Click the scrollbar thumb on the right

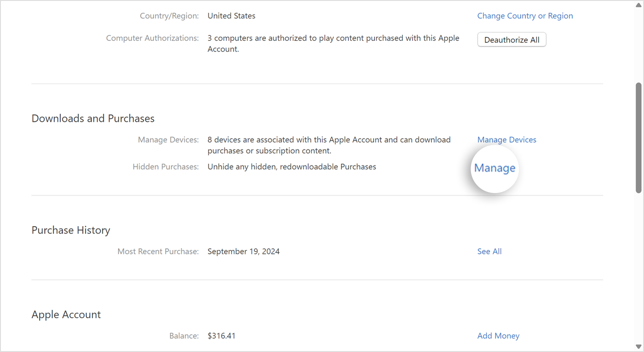[639, 138]
